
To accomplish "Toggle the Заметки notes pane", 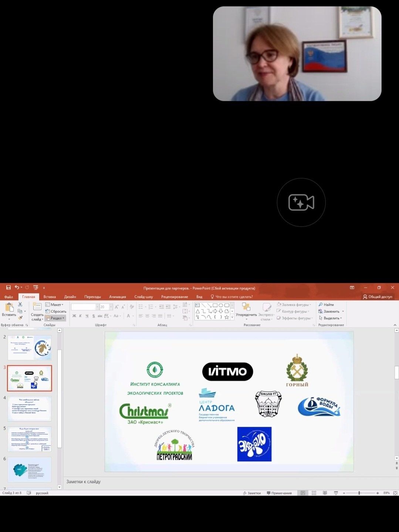I will pos(252,493).
